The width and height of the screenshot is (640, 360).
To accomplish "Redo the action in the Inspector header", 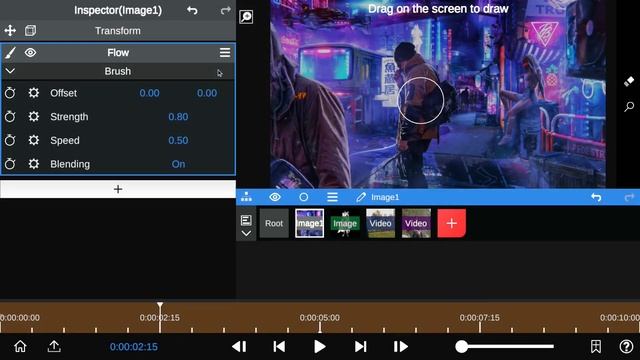I will click(x=225, y=10).
